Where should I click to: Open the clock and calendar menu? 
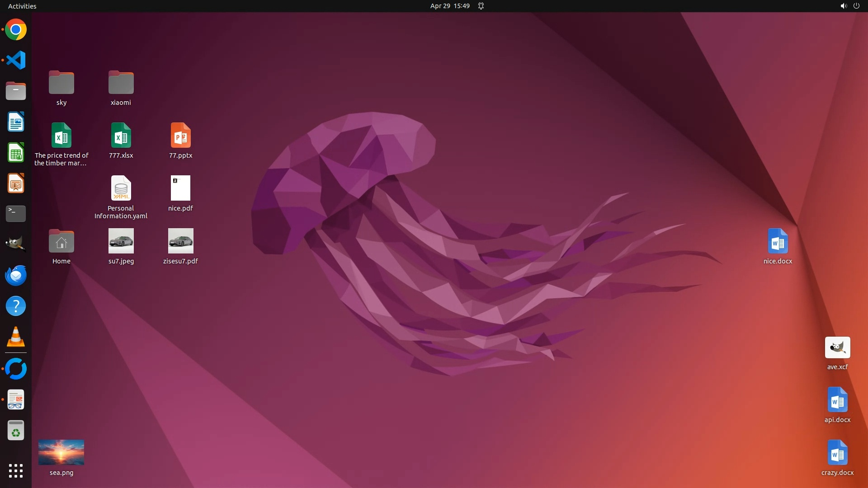pyautogui.click(x=449, y=6)
